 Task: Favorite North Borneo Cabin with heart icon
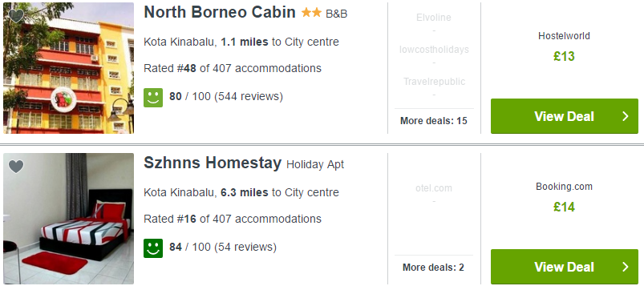[16, 16]
